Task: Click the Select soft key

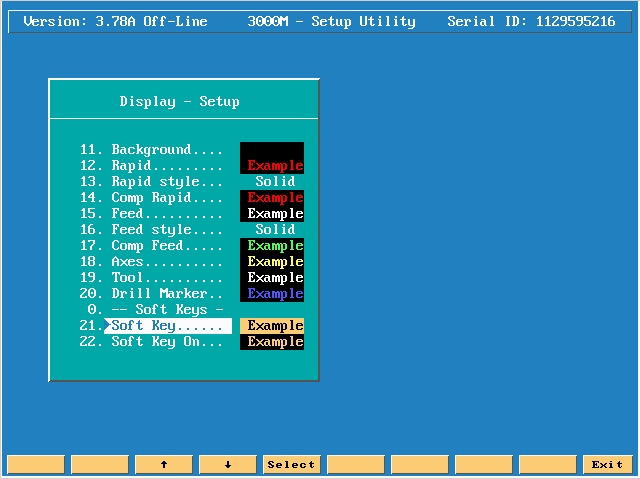Action: click(x=291, y=464)
